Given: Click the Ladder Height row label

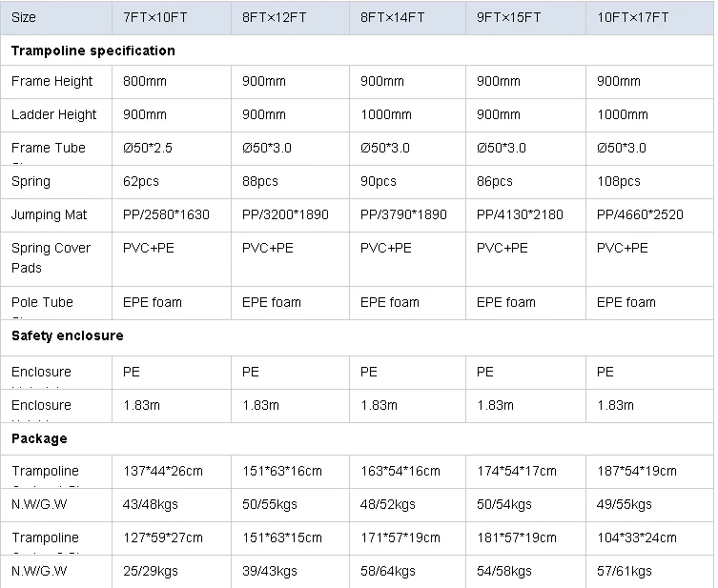Looking at the screenshot, I should tap(54, 115).
